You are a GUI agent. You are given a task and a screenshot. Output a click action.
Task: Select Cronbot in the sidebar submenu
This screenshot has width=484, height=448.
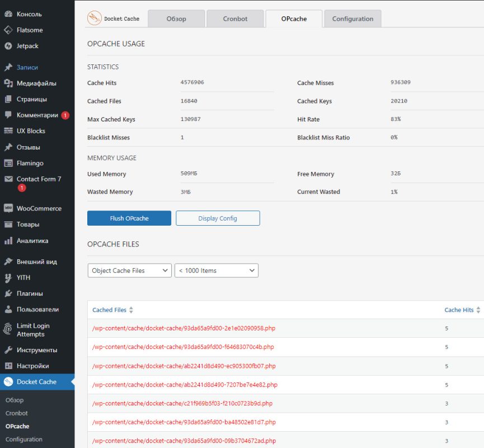17,413
